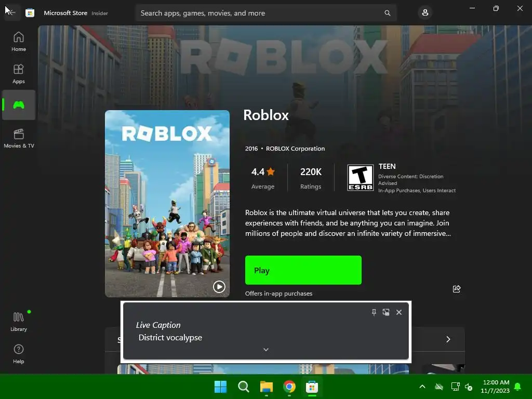Open Apps in the sidebar
The width and height of the screenshot is (532, 399).
click(19, 74)
